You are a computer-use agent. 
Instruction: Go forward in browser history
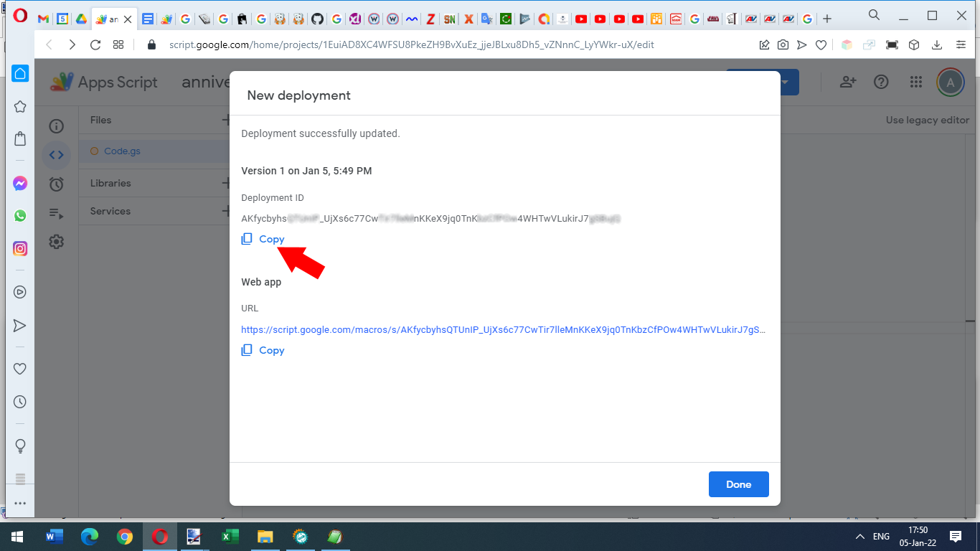[72, 44]
